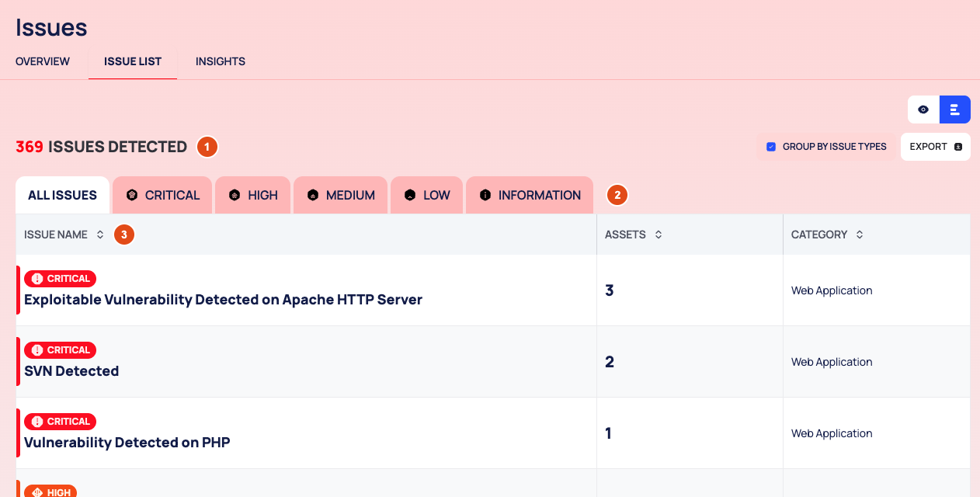The height and width of the screenshot is (497, 980).
Task: Switch to the Insights tab
Action: [x=221, y=61]
